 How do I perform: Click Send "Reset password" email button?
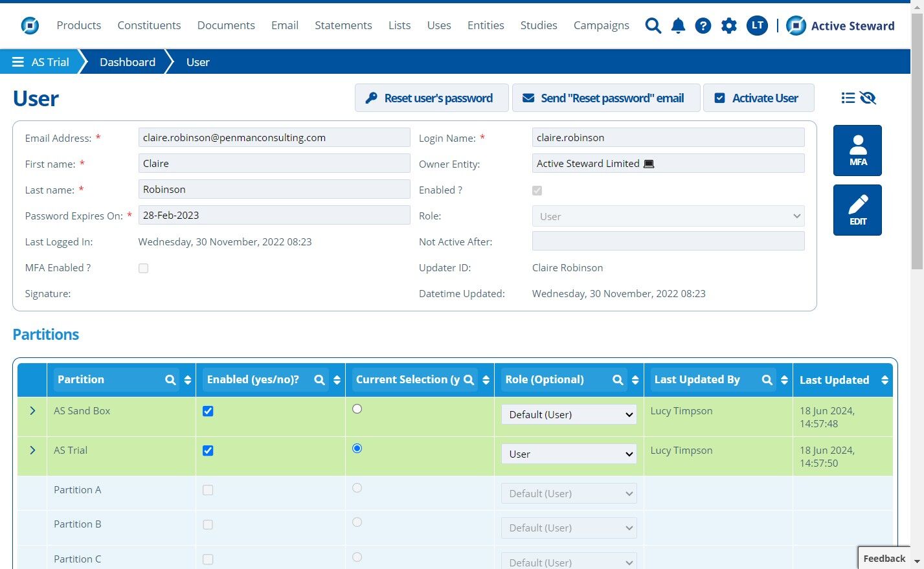(605, 98)
